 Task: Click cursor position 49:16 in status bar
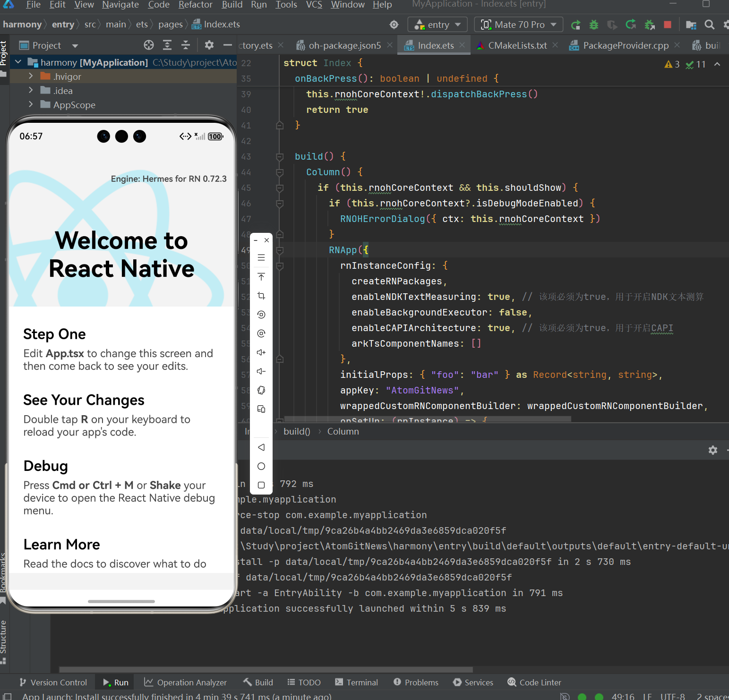[x=623, y=696]
